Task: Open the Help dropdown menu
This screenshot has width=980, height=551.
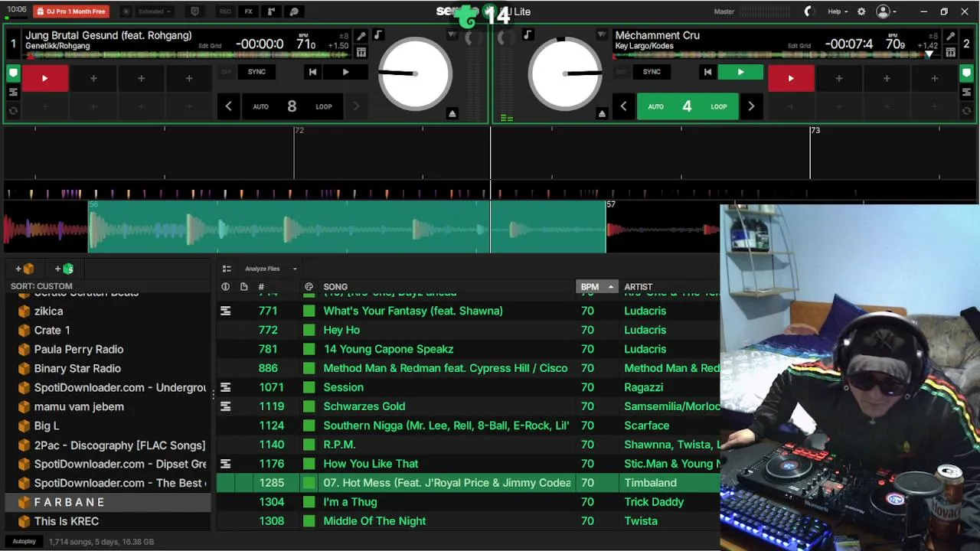Action: [x=838, y=11]
